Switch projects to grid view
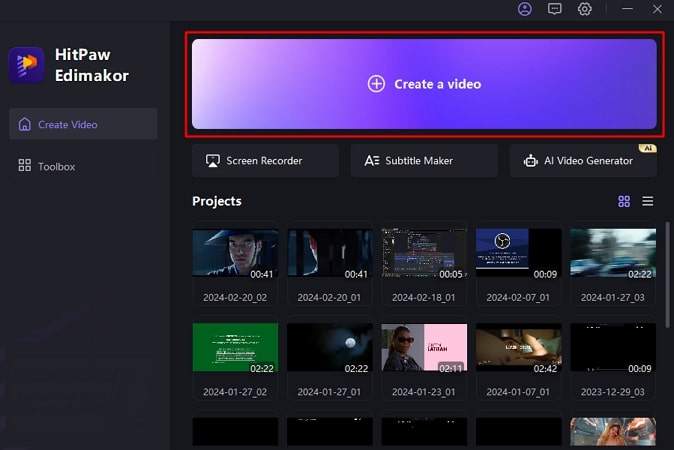Screen dimensions: 674x450 tap(624, 201)
